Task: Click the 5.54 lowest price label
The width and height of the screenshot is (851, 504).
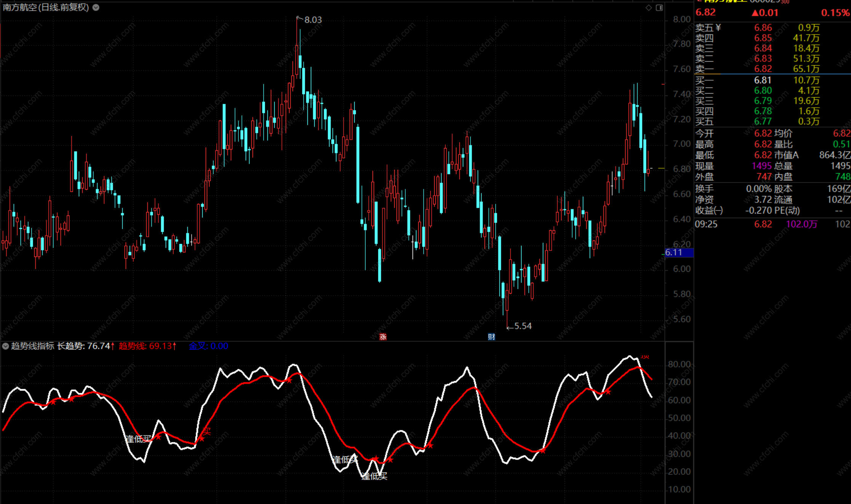Action: pos(523,326)
